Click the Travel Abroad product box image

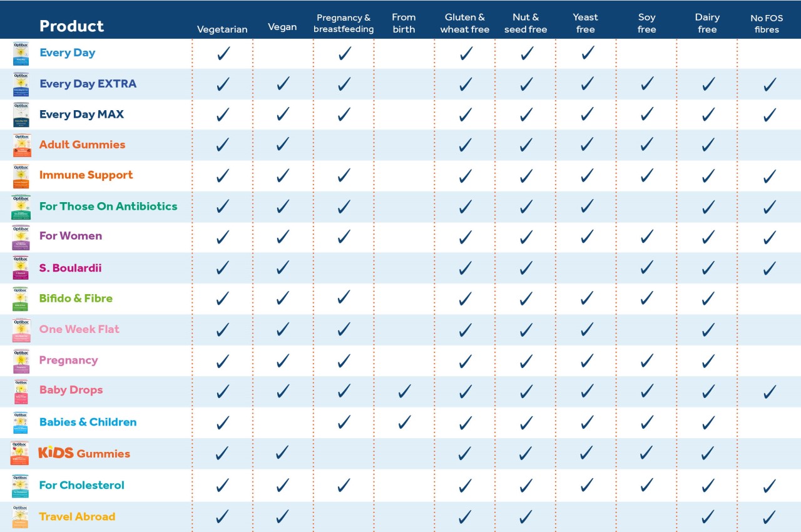coord(21,517)
